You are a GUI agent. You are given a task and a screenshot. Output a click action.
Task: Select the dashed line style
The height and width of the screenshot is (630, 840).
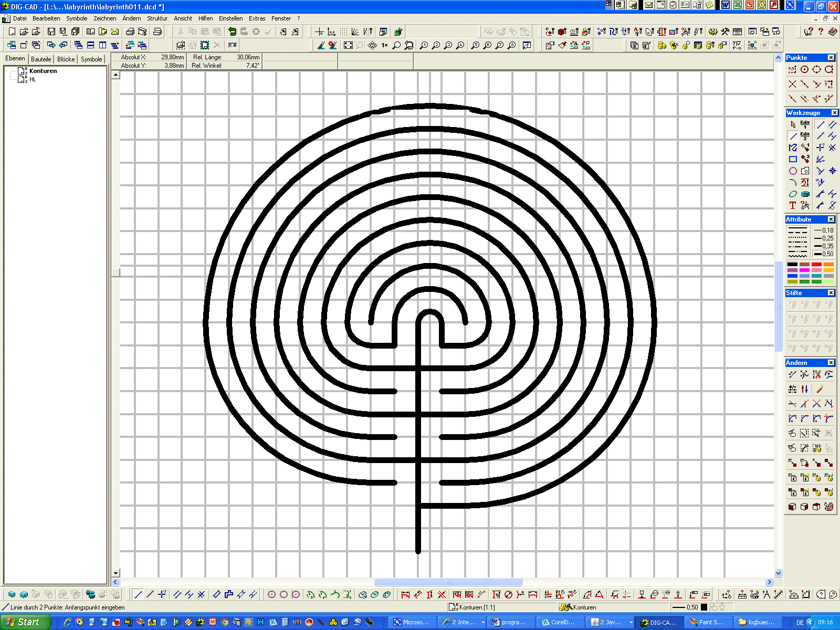[797, 232]
